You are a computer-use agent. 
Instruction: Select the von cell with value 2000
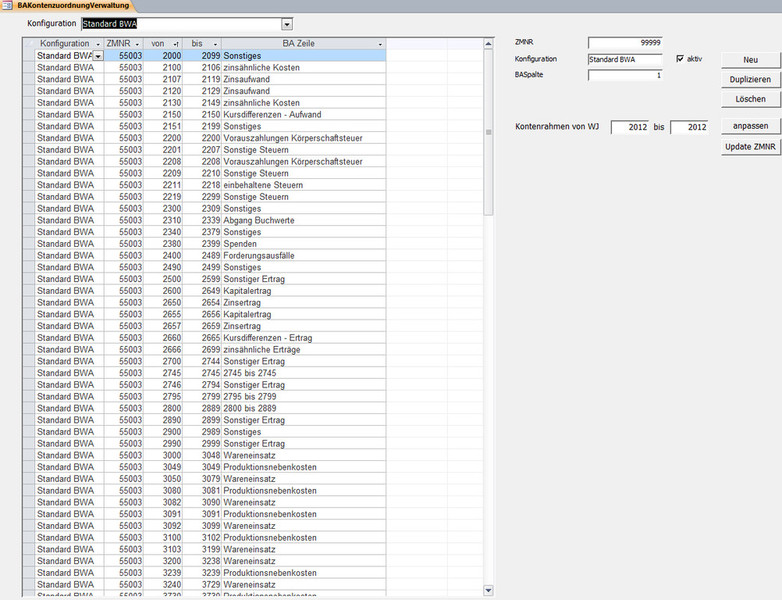tap(163, 56)
